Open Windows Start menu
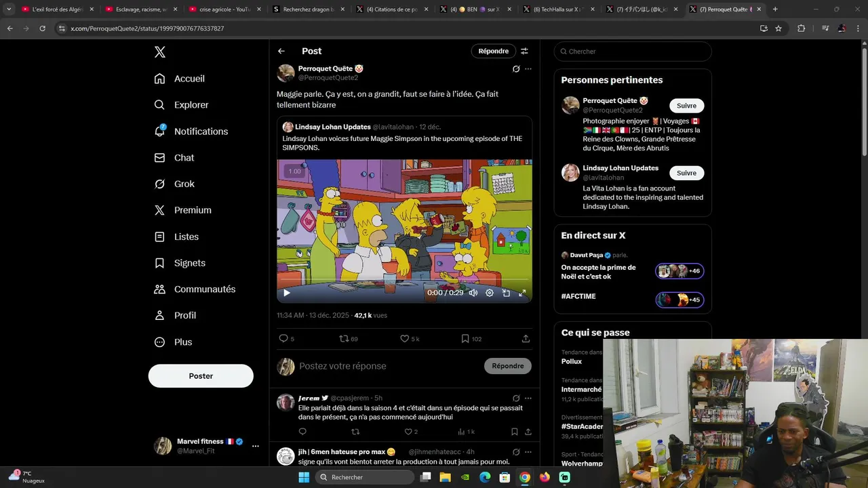Viewport: 868px width, 488px height. click(x=304, y=477)
